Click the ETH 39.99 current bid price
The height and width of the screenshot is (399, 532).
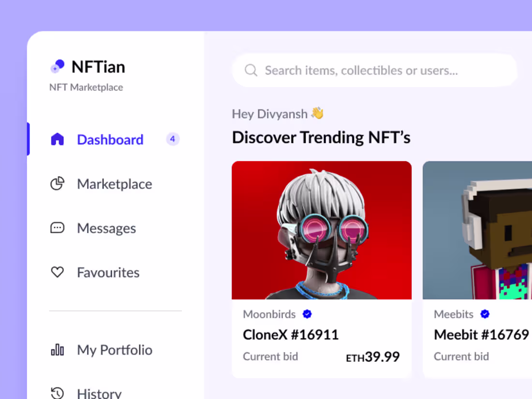click(373, 356)
